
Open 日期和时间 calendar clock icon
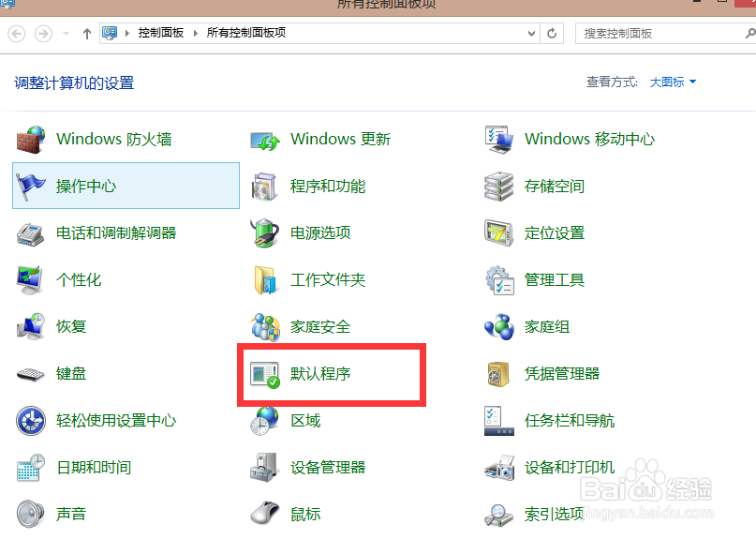click(x=31, y=467)
